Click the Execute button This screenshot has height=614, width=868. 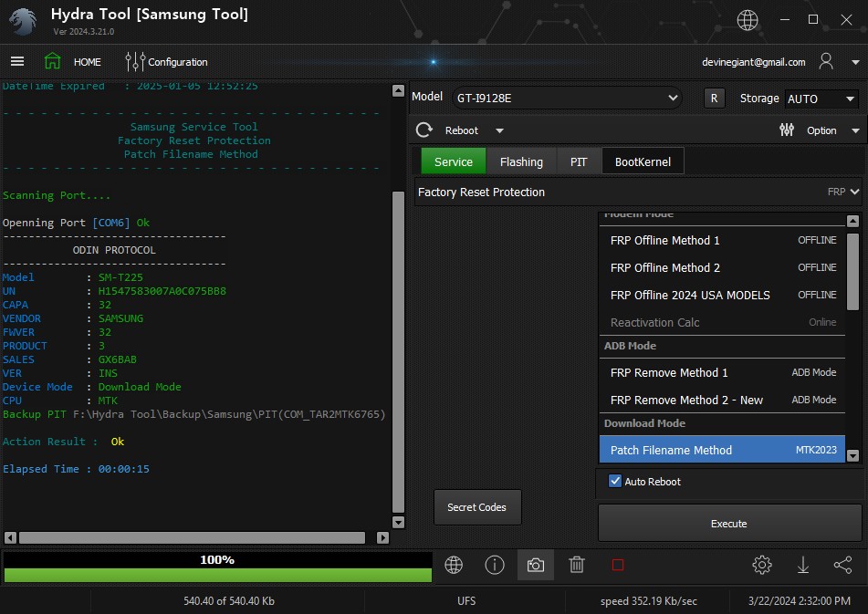coord(729,524)
